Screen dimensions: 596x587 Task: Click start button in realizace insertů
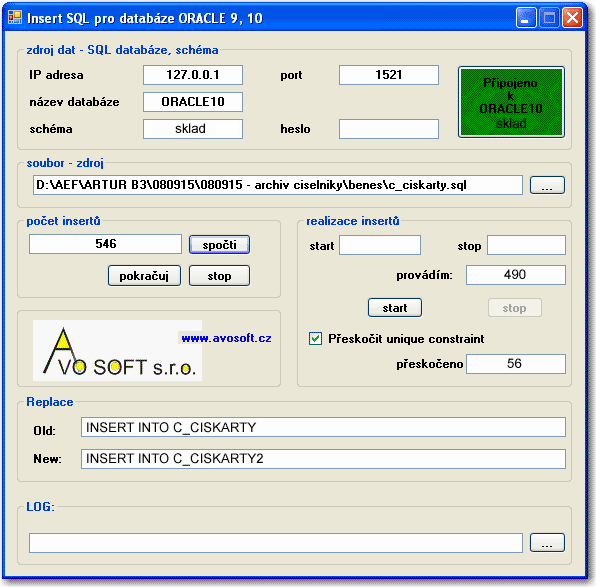395,308
